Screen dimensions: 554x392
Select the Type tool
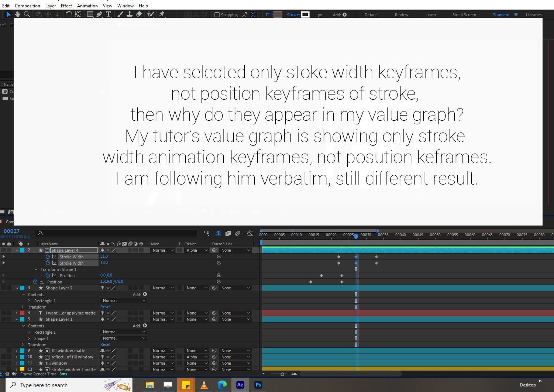point(109,14)
